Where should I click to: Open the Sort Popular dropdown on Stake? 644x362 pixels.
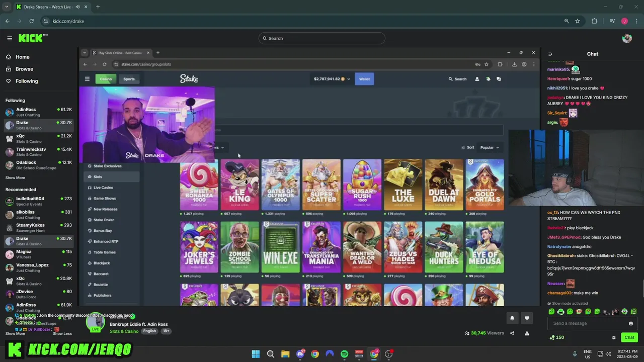click(489, 147)
